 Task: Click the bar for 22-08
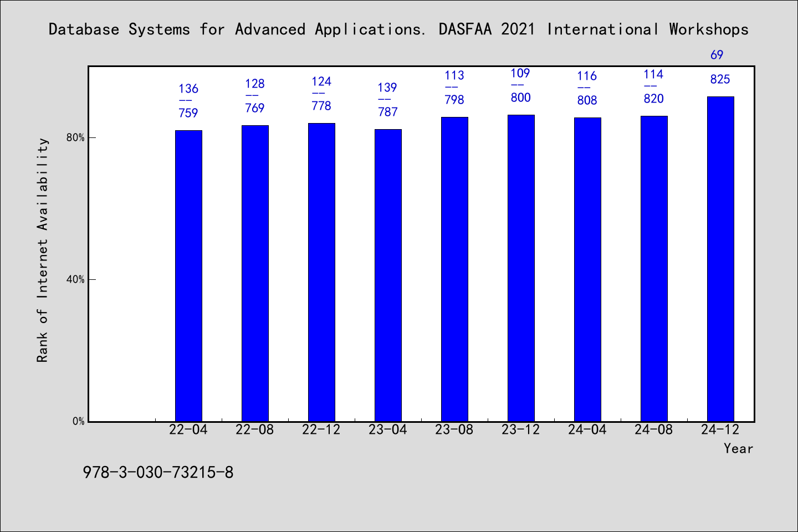[x=255, y=274]
